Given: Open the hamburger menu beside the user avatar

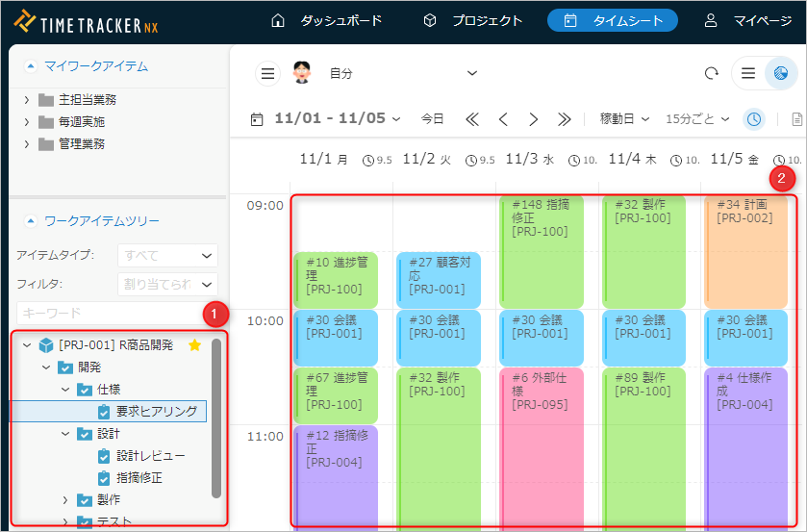Looking at the screenshot, I should (268, 73).
